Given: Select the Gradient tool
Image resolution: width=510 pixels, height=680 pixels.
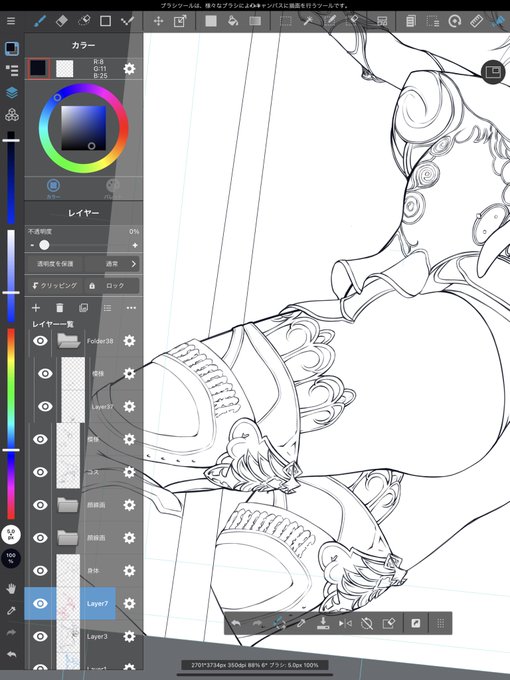Looking at the screenshot, I should [255, 21].
